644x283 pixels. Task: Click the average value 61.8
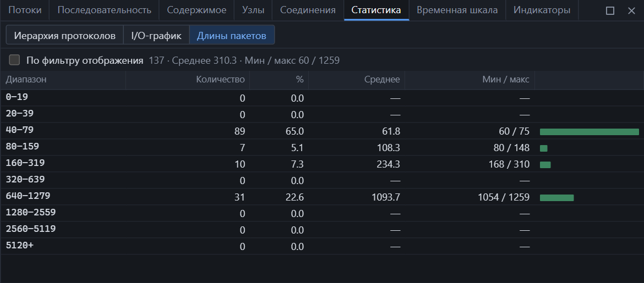click(x=391, y=131)
